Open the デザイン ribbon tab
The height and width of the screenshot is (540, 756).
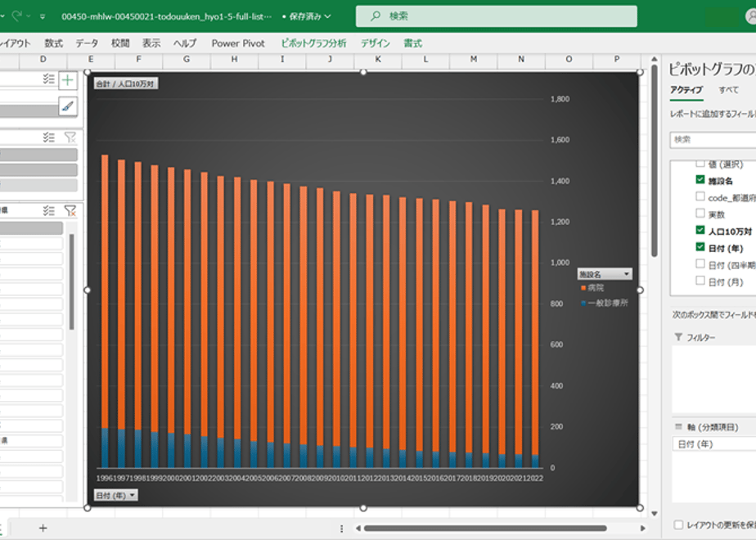[376, 43]
